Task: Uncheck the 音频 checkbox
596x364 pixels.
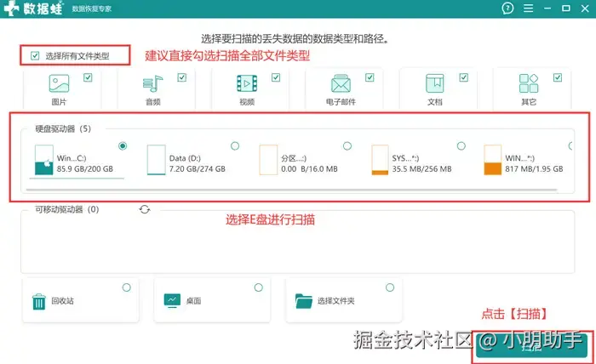Action: pyautogui.click(x=181, y=77)
